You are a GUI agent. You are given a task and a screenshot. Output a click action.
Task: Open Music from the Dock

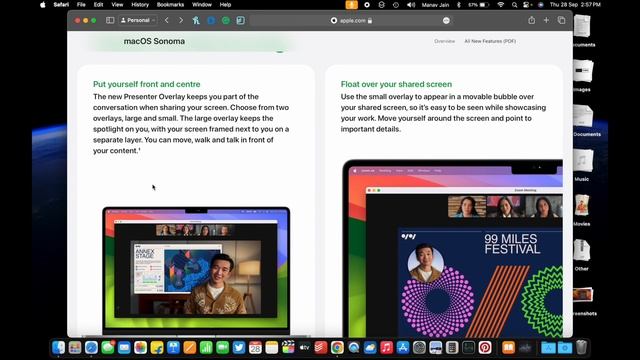(386, 347)
